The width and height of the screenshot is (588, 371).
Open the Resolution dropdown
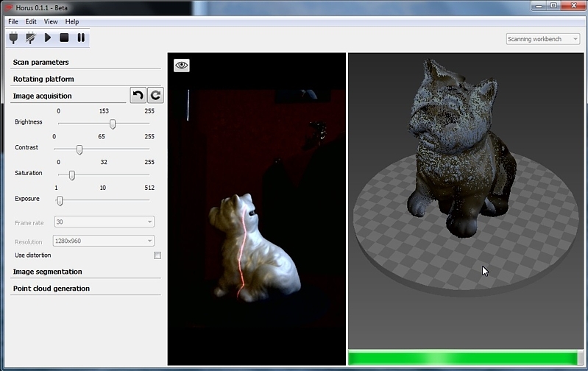coord(104,241)
